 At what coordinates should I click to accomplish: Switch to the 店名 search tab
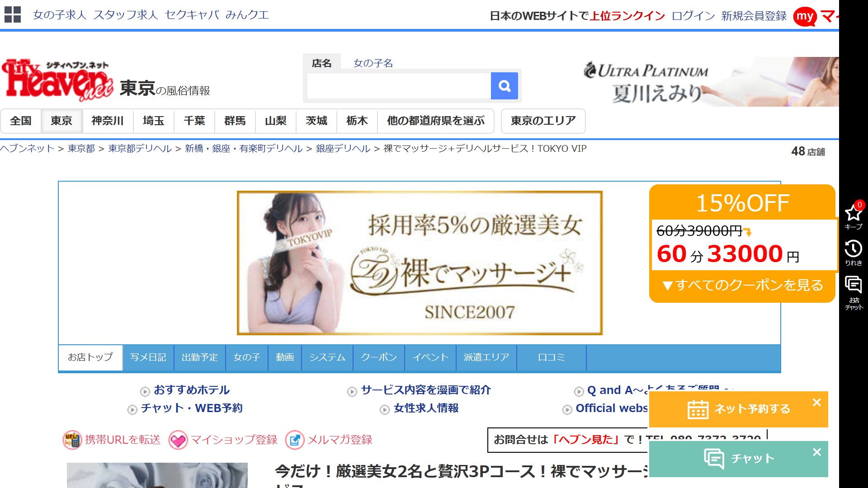coord(321,63)
